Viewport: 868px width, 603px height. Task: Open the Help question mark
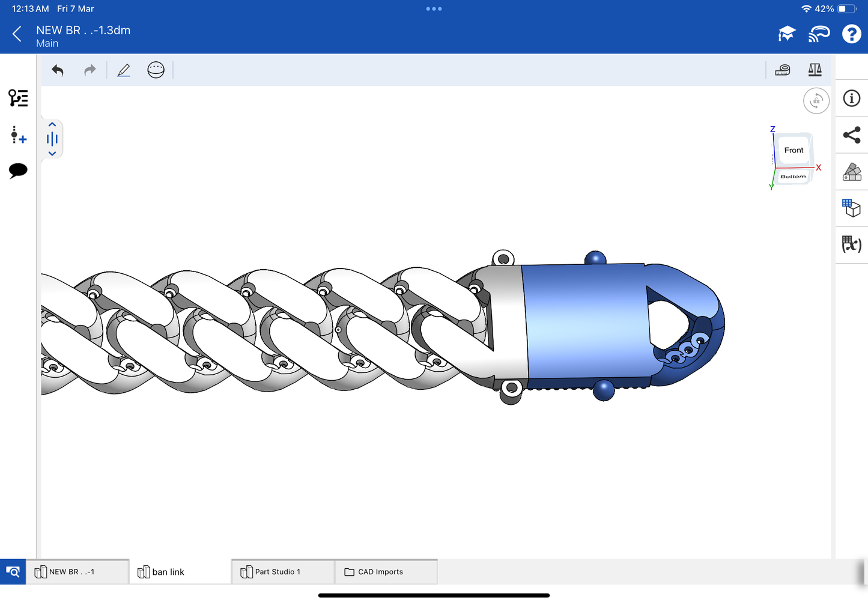click(851, 34)
